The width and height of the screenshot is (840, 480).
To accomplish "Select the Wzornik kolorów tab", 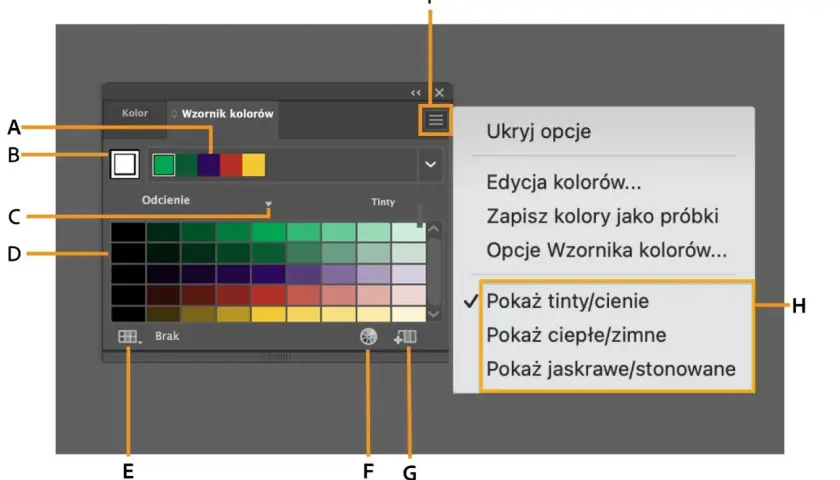I will [x=227, y=114].
